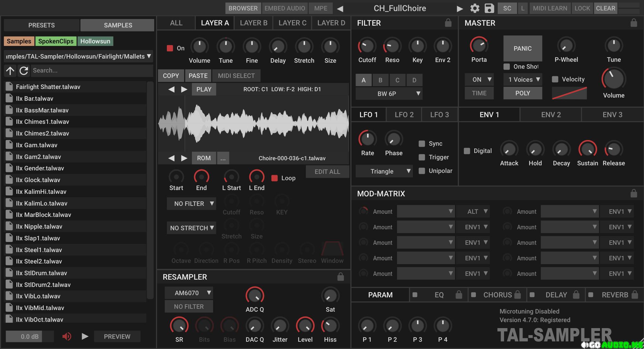This screenshot has width=644, height=349.
Task: Enable LFO Unipolar checkbox
Action: [422, 171]
